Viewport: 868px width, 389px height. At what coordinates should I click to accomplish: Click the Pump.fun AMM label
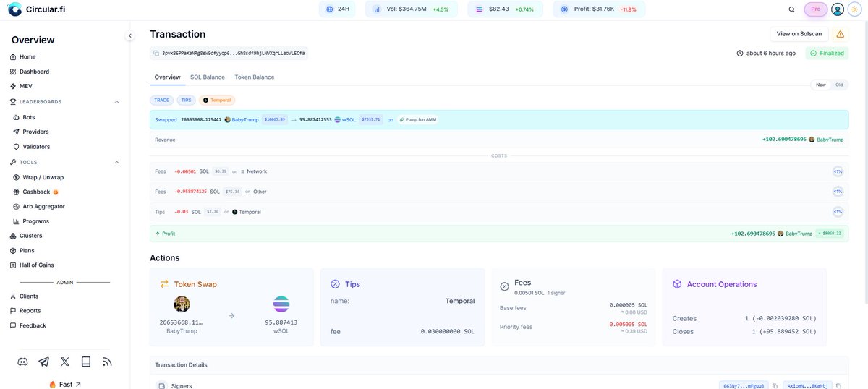[417, 119]
